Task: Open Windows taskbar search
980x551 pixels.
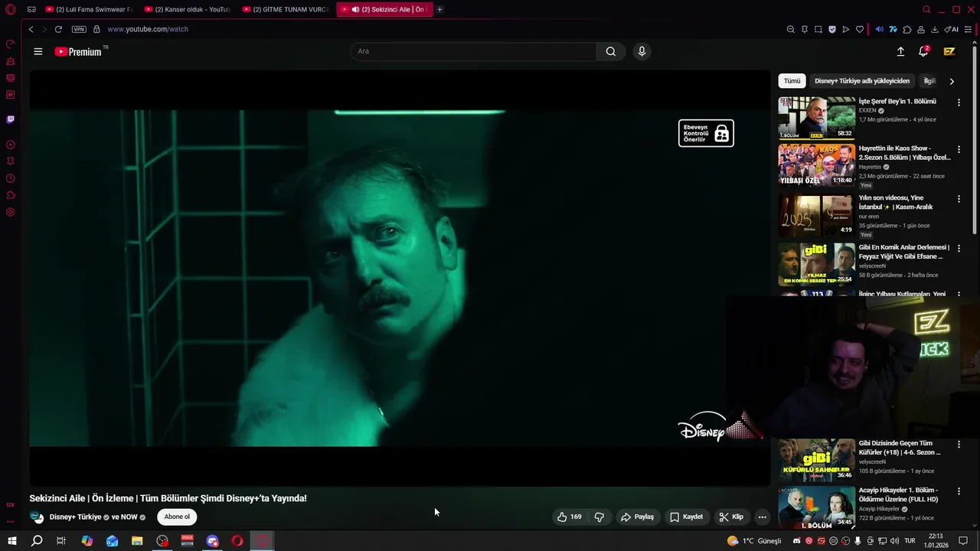Action: pyautogui.click(x=37, y=541)
